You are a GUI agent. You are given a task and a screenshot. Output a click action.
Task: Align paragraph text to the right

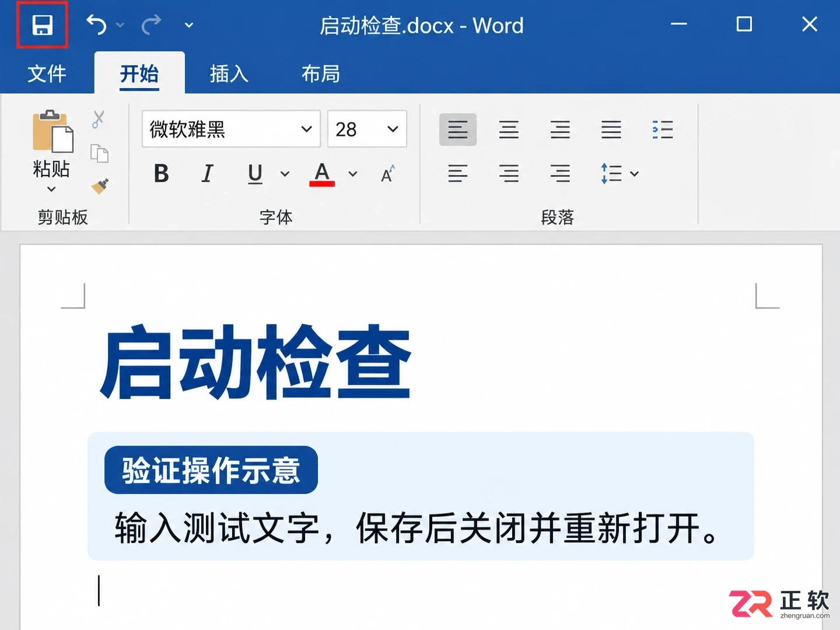pyautogui.click(x=560, y=129)
